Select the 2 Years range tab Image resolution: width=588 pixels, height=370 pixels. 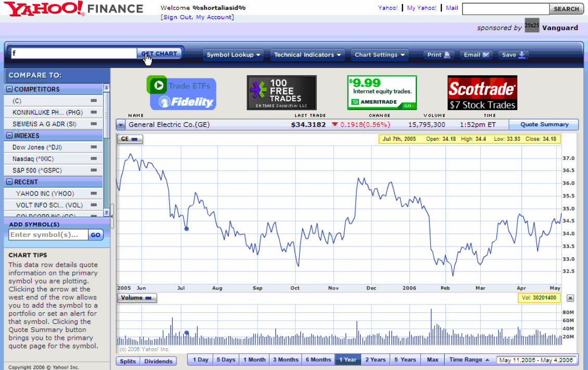375,360
